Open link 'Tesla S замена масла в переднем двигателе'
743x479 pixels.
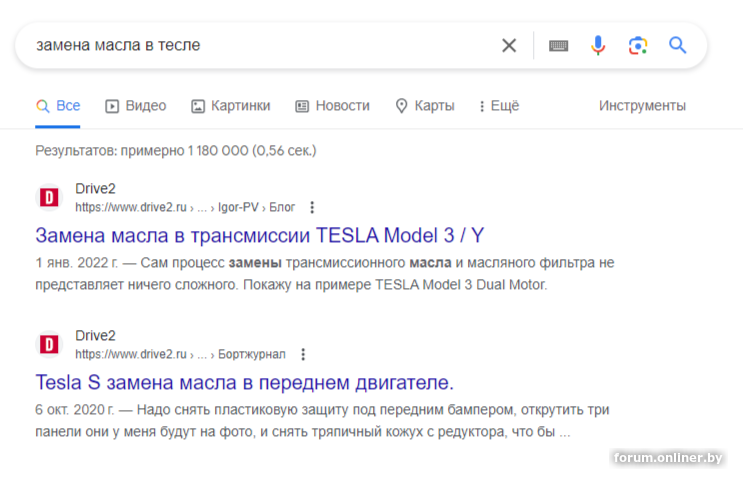click(x=244, y=382)
